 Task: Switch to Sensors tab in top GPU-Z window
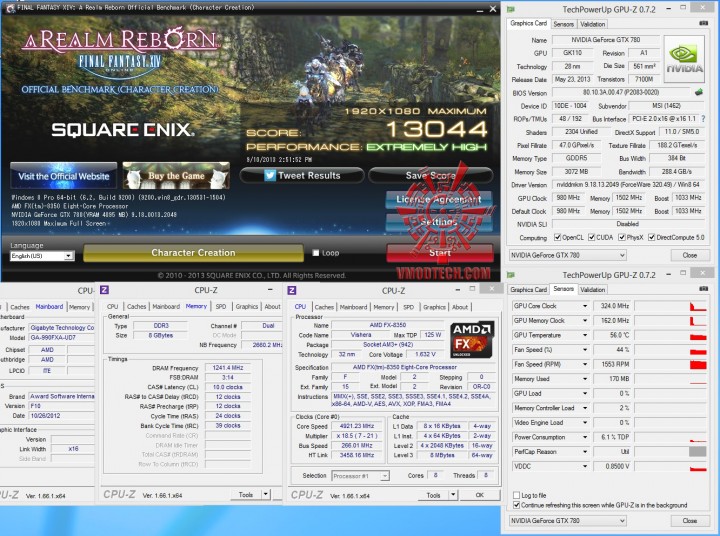pos(563,24)
